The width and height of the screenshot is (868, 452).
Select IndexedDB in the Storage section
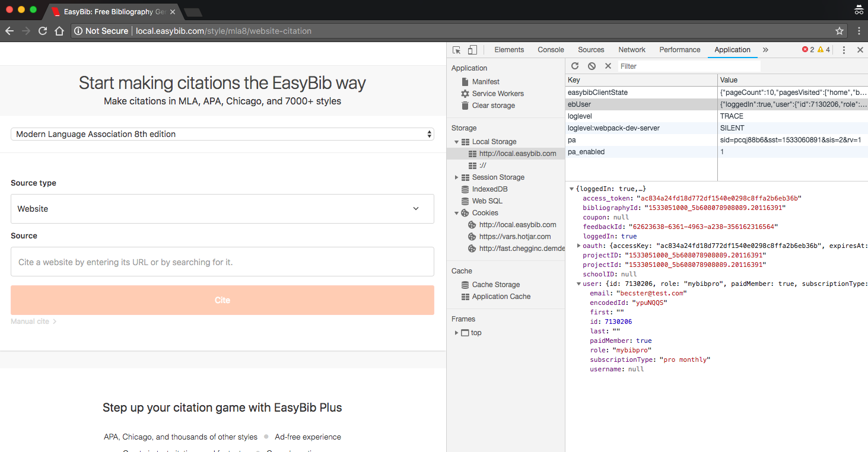[x=489, y=189]
